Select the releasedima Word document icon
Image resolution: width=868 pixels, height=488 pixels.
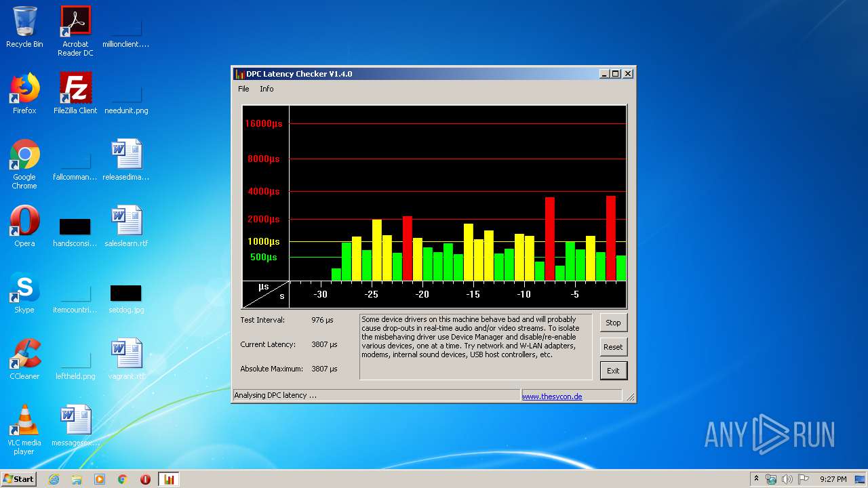126,160
